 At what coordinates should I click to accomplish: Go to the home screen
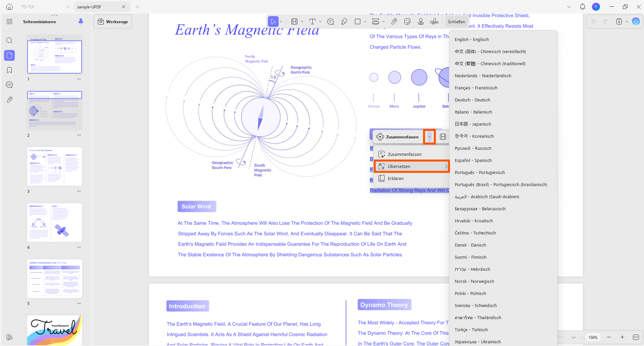pyautogui.click(x=9, y=7)
